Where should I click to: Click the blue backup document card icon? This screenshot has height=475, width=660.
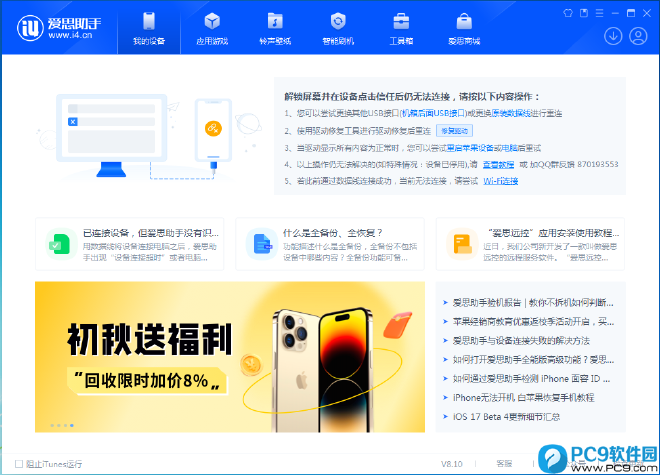(261, 244)
